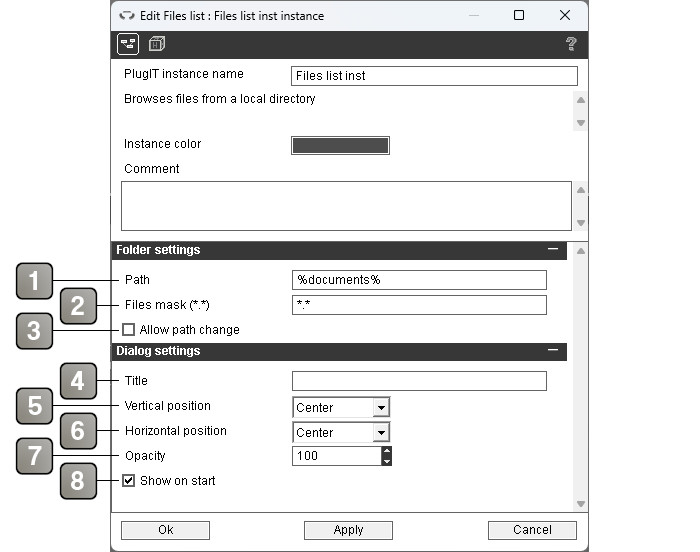Click the Cancel button

coord(532,530)
